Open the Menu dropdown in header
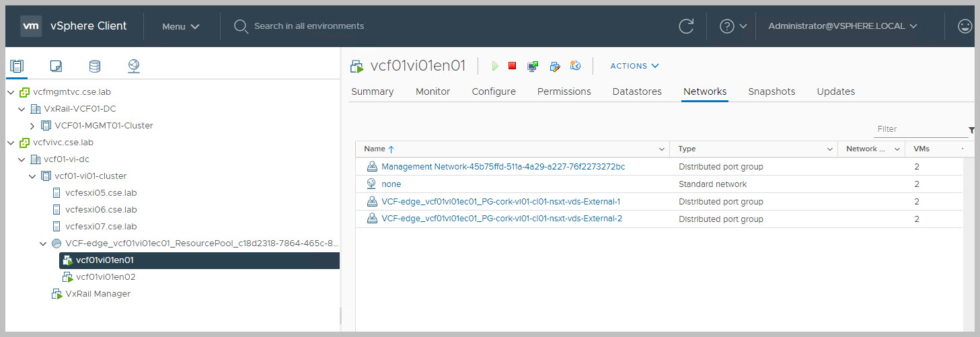 181,26
